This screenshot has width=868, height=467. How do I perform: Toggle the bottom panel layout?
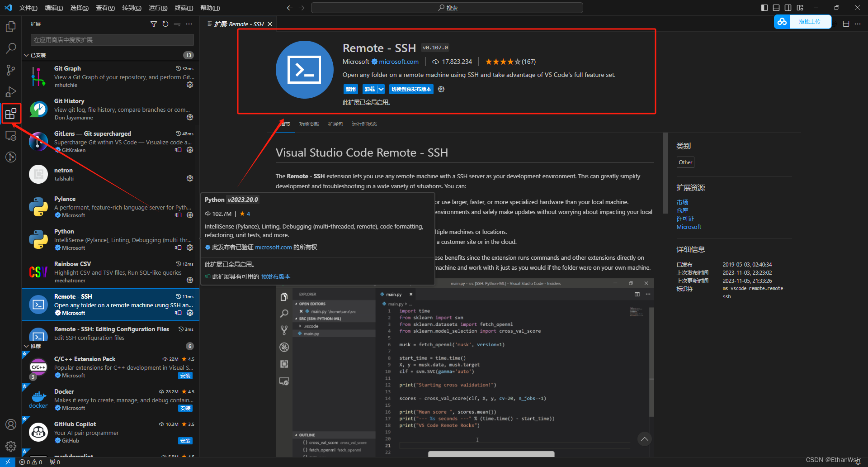[776, 8]
